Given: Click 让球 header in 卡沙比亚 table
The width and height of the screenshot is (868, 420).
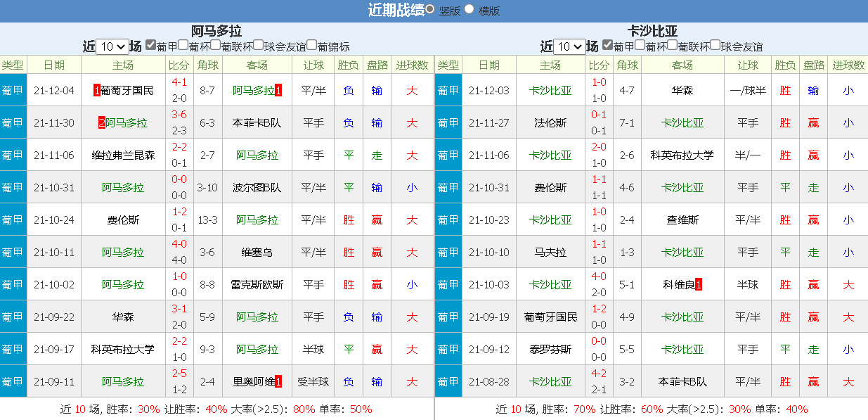Looking at the screenshot, I should click(x=748, y=65).
